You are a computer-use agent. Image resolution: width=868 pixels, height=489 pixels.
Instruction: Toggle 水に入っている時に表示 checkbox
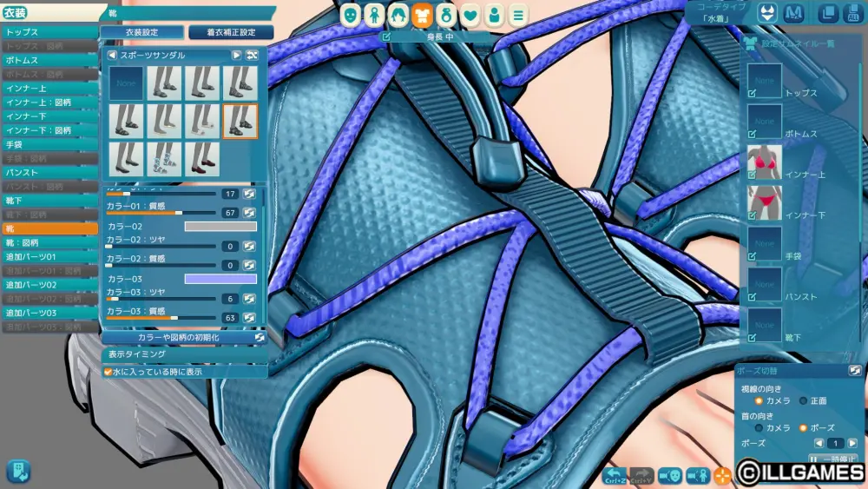(x=108, y=372)
